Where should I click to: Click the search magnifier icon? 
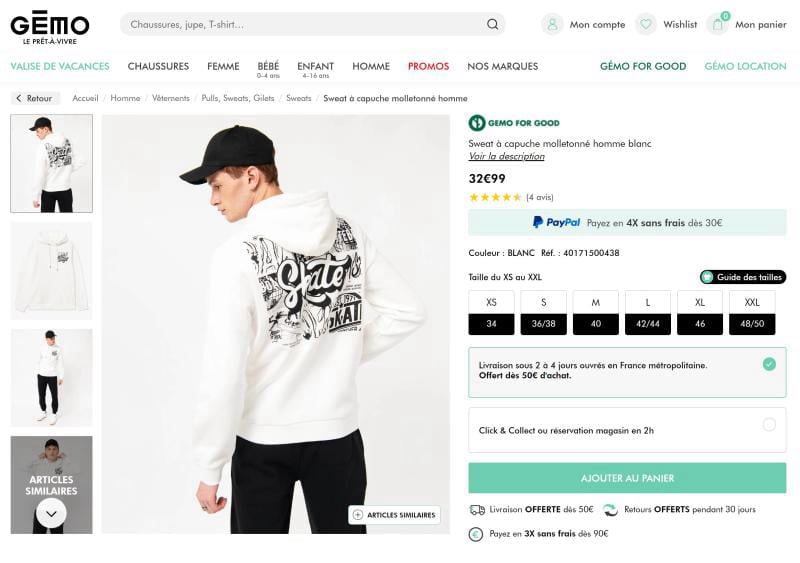493,24
